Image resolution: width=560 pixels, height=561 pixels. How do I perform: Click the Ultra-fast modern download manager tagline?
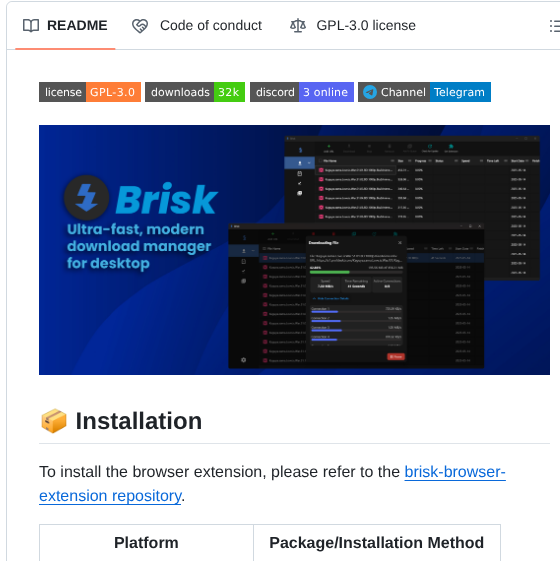[139, 247]
